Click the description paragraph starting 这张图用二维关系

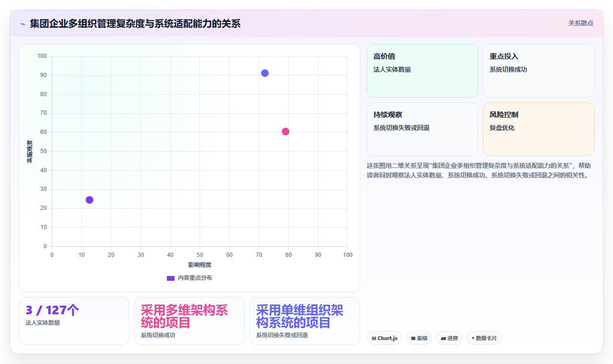tap(479, 170)
